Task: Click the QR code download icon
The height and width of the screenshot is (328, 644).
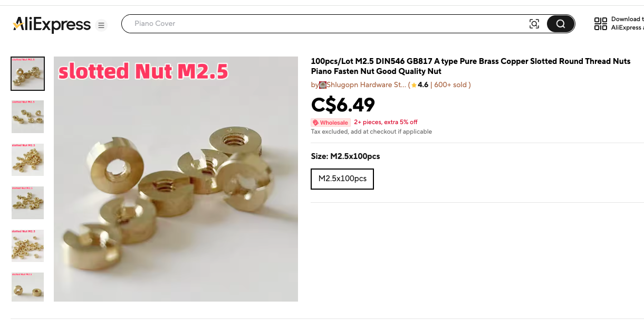Action: [601, 24]
